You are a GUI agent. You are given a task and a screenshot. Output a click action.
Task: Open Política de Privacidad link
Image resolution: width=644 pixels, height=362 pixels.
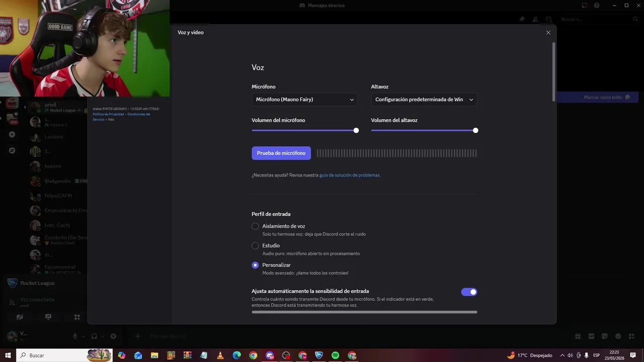108,114
